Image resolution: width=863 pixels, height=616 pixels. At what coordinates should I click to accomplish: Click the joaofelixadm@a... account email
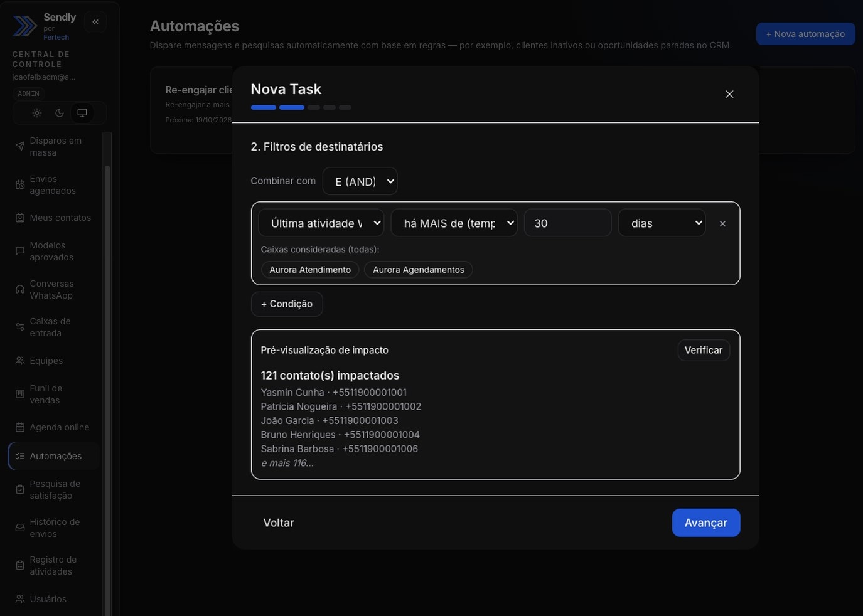(x=44, y=77)
